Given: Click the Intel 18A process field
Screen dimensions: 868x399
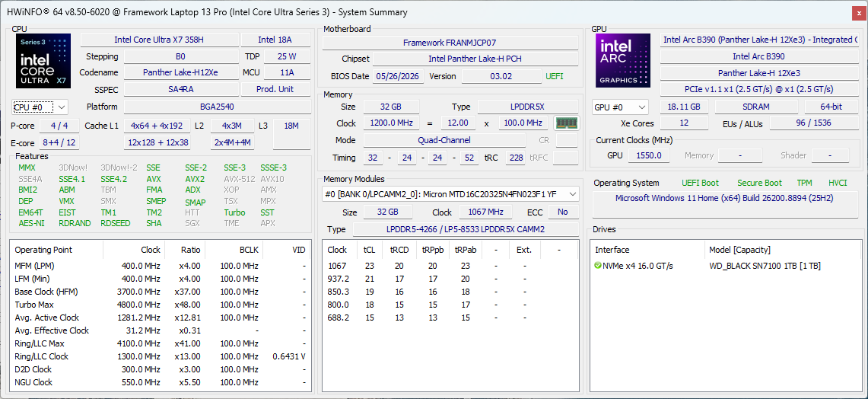Looking at the screenshot, I should coord(275,40).
